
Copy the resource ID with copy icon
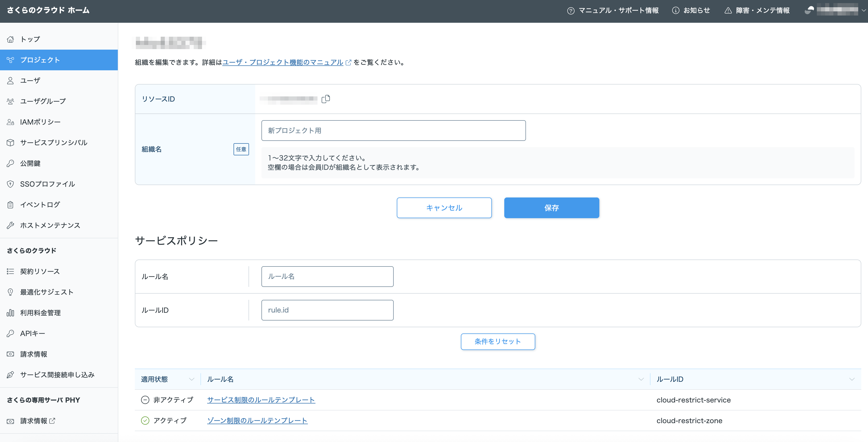pyautogui.click(x=326, y=99)
